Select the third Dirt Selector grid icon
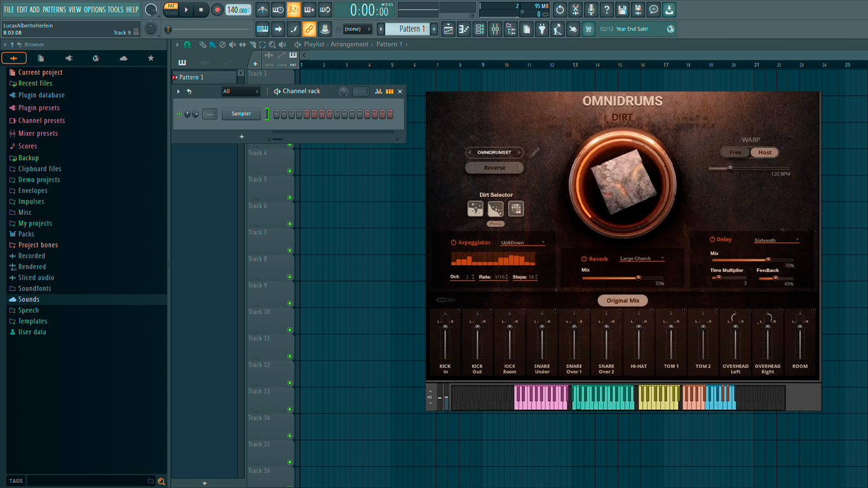The width and height of the screenshot is (868, 488). point(516,208)
